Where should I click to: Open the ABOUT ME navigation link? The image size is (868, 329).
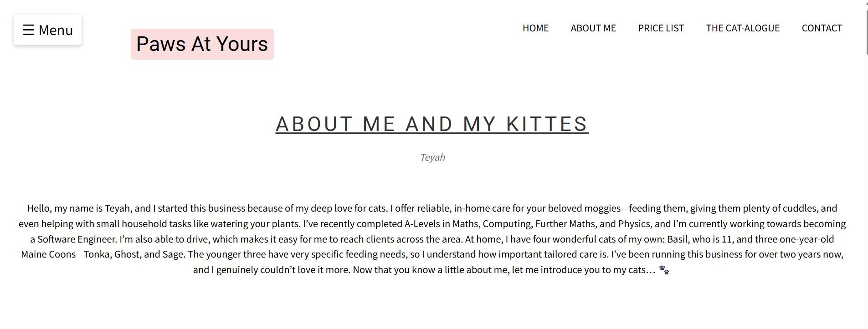tap(593, 28)
